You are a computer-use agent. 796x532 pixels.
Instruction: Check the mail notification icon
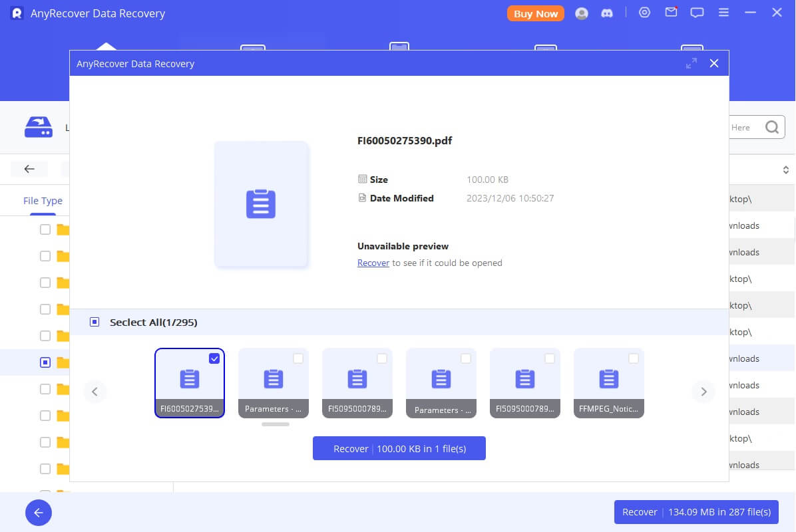click(x=671, y=12)
